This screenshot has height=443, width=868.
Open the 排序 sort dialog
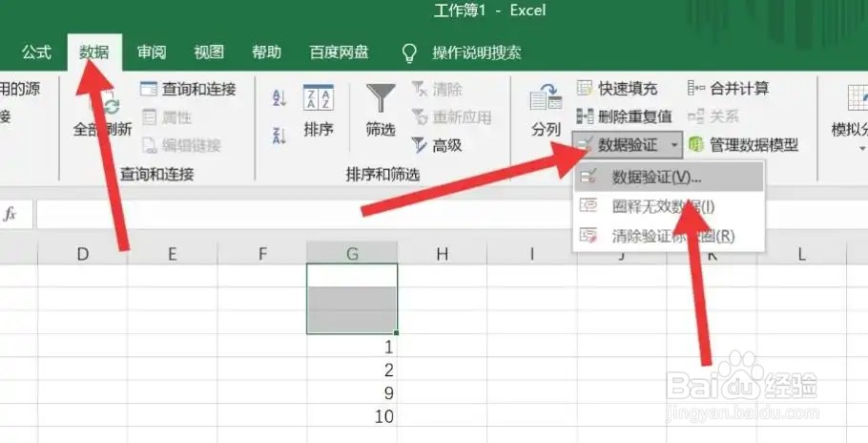tap(319, 110)
